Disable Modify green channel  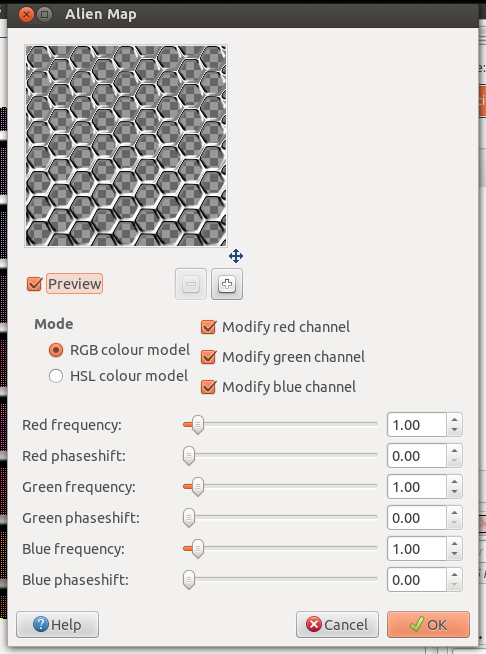[208, 357]
